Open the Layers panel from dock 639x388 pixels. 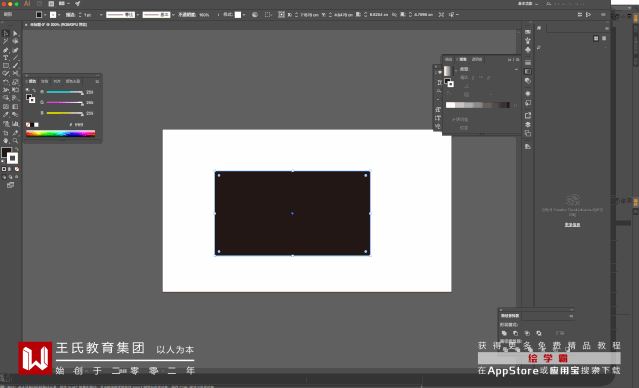point(528,124)
